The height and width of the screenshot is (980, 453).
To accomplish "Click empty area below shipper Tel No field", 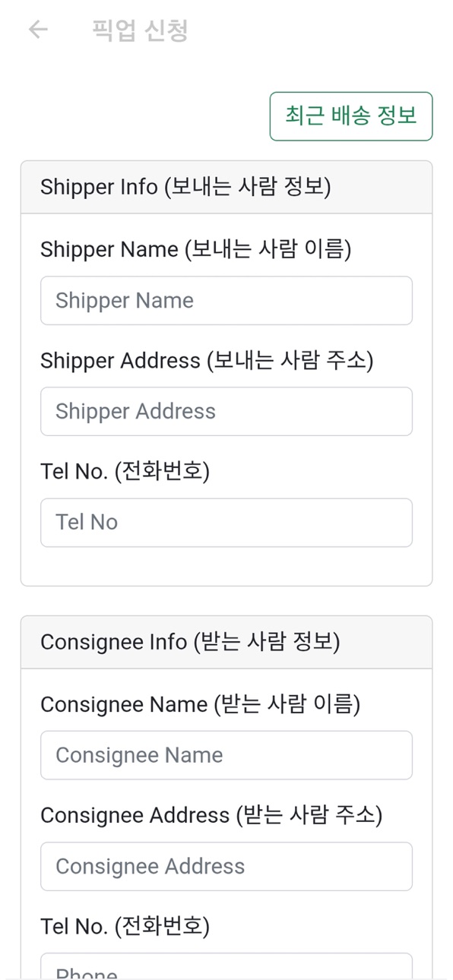I will tap(226, 566).
